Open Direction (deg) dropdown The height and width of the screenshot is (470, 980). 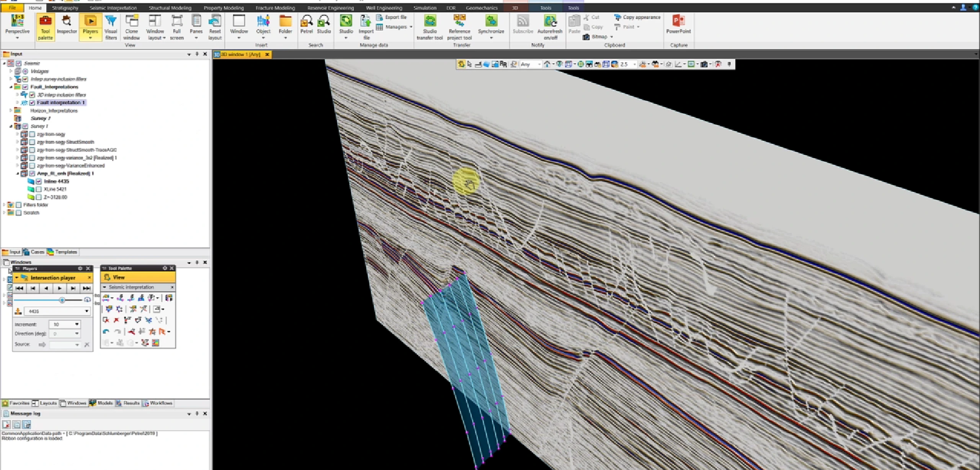point(77,334)
